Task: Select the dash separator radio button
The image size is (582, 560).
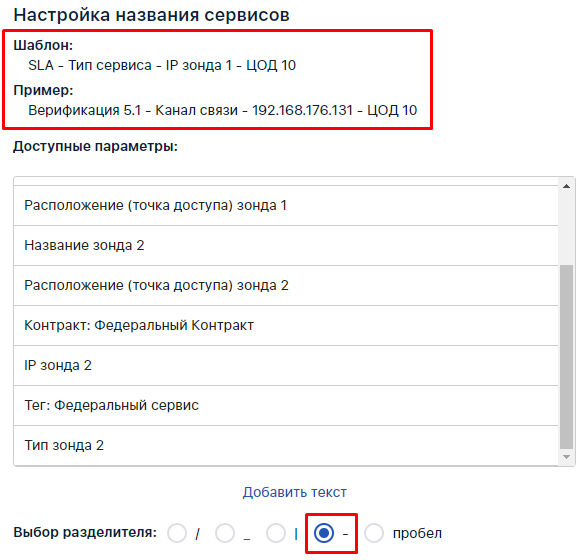Action: 324,533
